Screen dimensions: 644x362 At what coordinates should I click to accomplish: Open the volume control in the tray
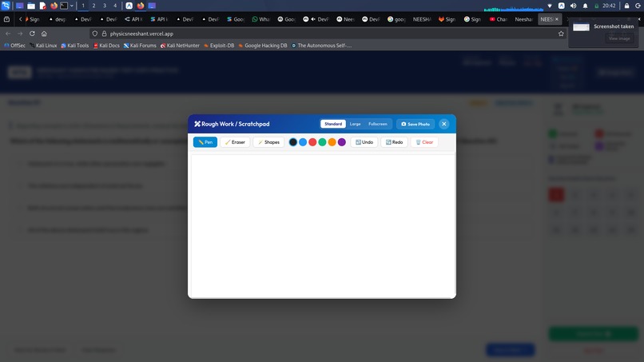click(x=574, y=6)
